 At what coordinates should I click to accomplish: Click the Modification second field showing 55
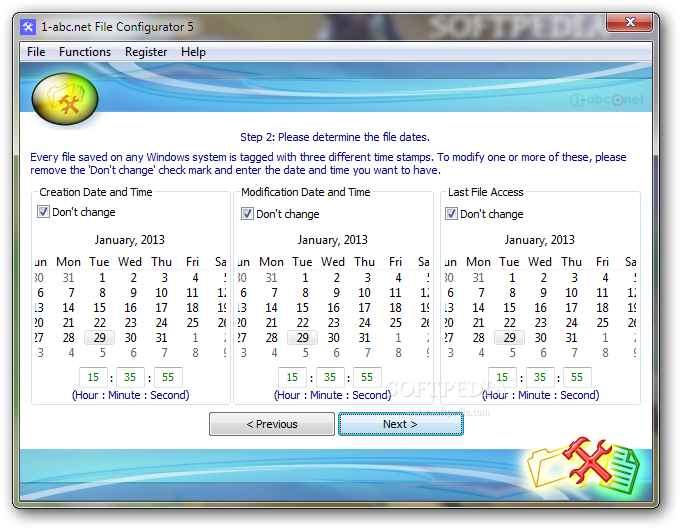367,377
